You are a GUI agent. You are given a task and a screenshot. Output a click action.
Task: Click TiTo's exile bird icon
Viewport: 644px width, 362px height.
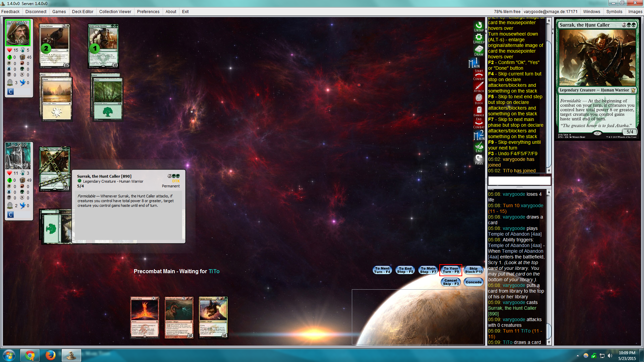[22, 82]
